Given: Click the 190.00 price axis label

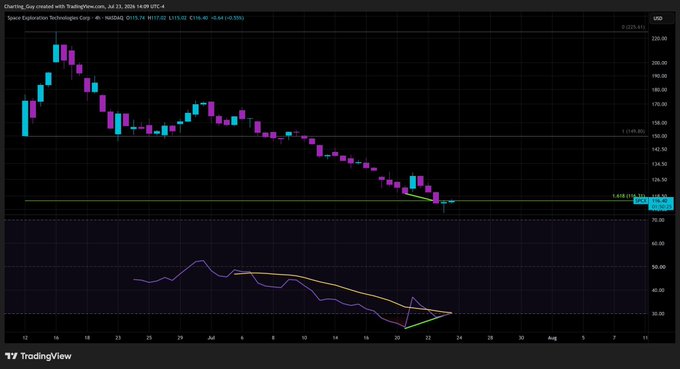Looking at the screenshot, I should 659,76.
